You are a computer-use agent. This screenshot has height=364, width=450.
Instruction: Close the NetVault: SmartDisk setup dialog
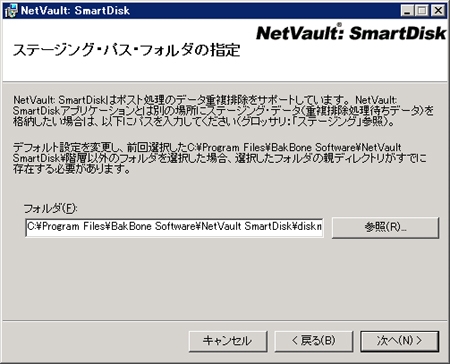pos(438,11)
